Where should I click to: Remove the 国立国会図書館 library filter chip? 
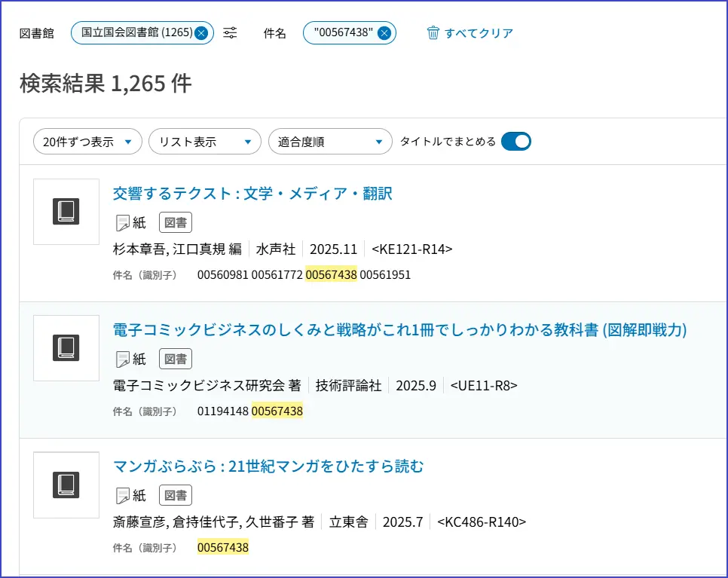(x=201, y=33)
